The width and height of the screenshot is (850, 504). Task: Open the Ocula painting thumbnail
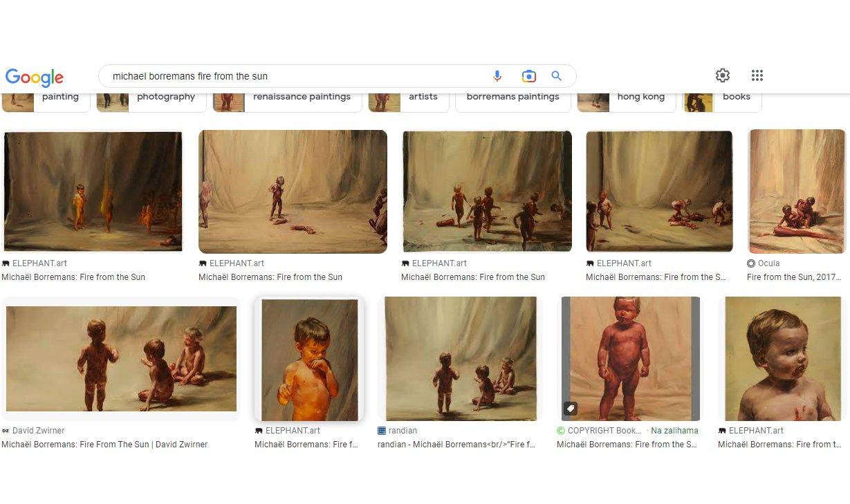point(797,192)
